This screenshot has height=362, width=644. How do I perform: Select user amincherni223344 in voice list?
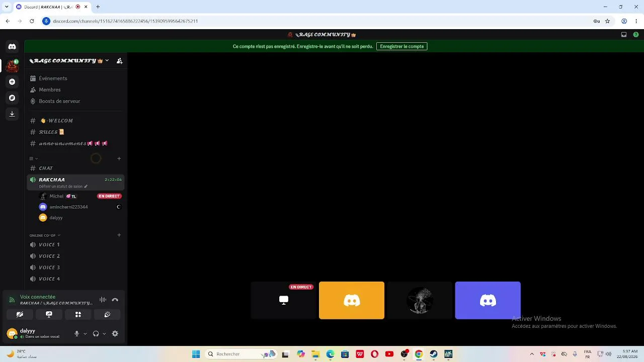[80, 207]
